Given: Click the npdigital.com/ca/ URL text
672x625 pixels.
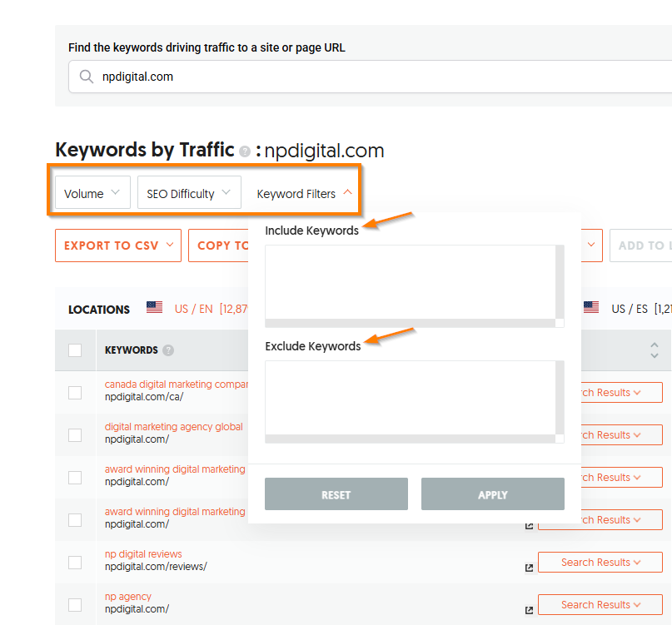Looking at the screenshot, I should tap(143, 397).
